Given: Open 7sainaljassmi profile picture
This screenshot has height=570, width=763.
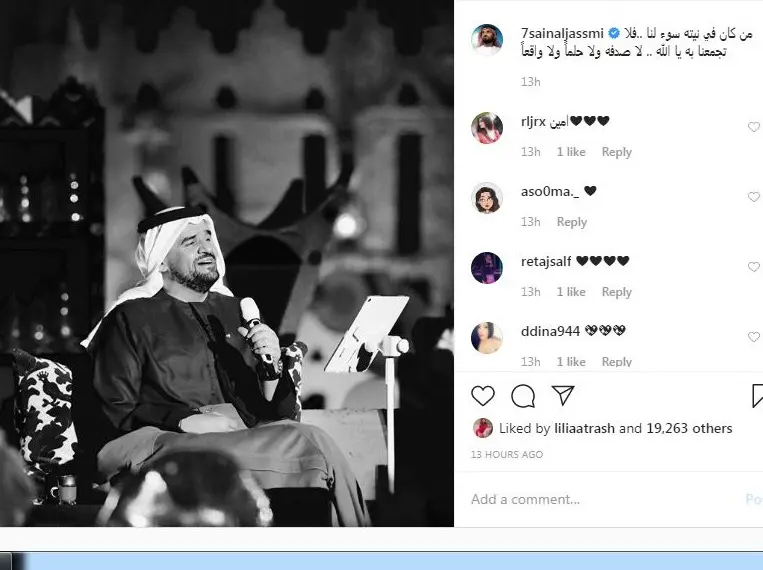Looking at the screenshot, I should pyautogui.click(x=487, y=40).
